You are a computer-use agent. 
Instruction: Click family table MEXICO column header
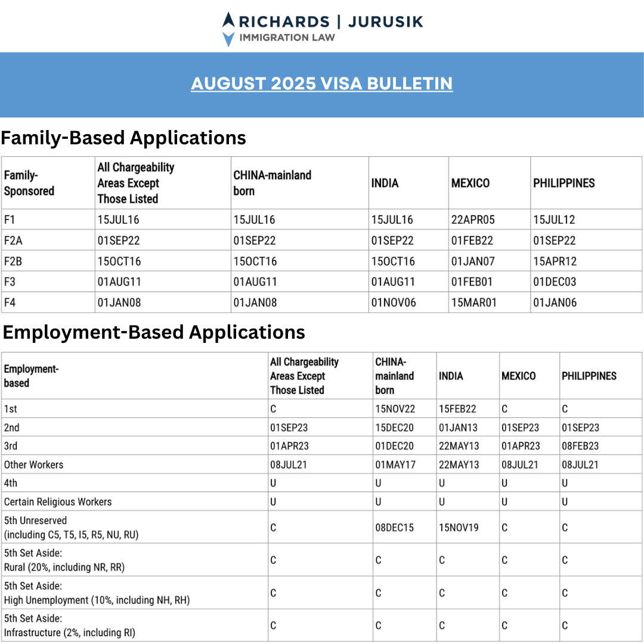(470, 183)
